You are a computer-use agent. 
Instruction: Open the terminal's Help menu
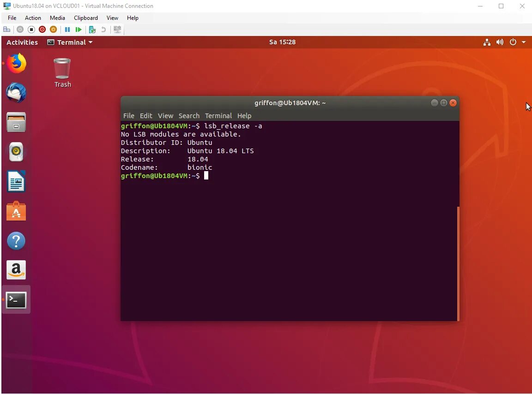(244, 116)
